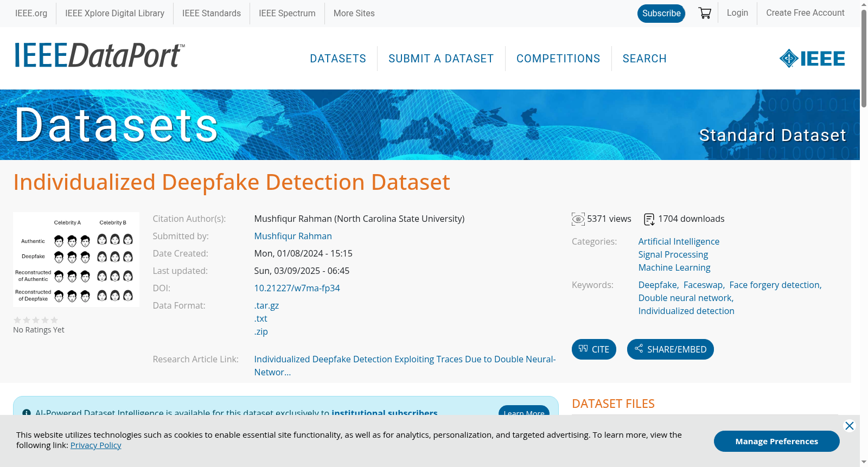Viewport: 868px width, 467px height.
Task: Open Signal Processing category
Action: coord(673,255)
